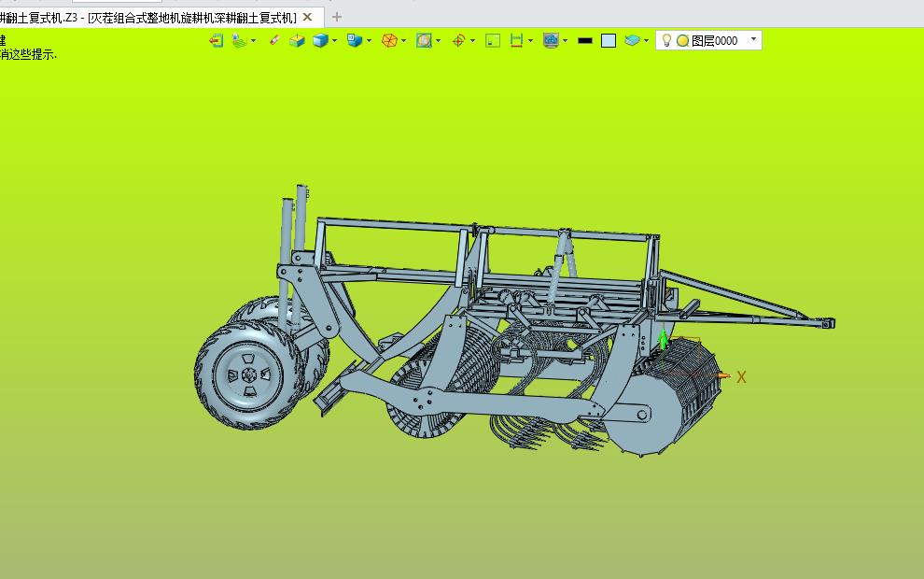This screenshot has height=579, width=924.
Task: Close the 灭茬组合式整地机 document tab
Action: pos(307,17)
